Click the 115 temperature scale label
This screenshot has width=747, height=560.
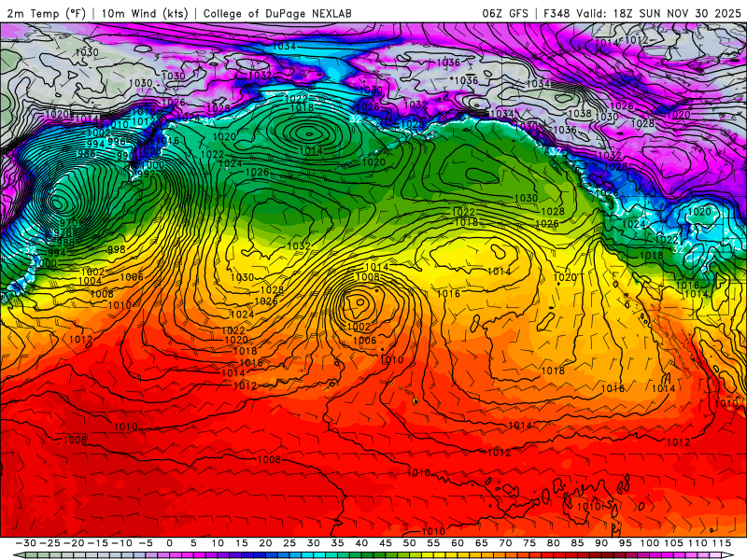pos(722,543)
